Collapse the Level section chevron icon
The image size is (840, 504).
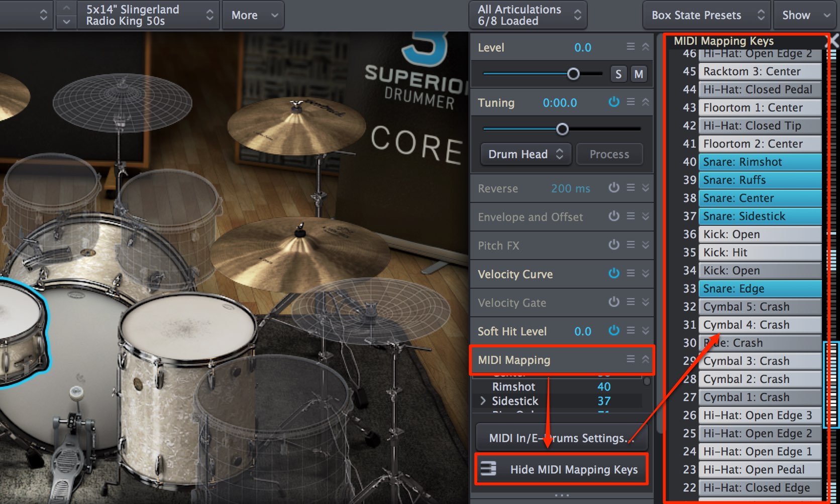pos(646,47)
